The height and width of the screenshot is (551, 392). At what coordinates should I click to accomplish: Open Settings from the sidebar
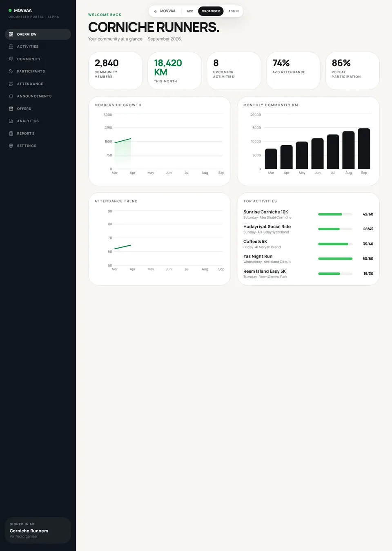coord(38,146)
